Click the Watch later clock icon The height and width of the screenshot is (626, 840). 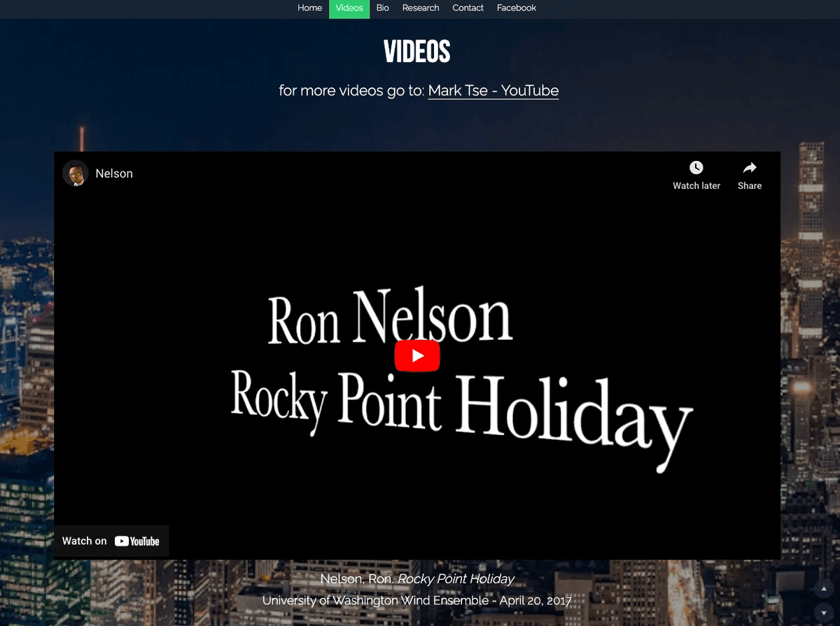tap(696, 168)
